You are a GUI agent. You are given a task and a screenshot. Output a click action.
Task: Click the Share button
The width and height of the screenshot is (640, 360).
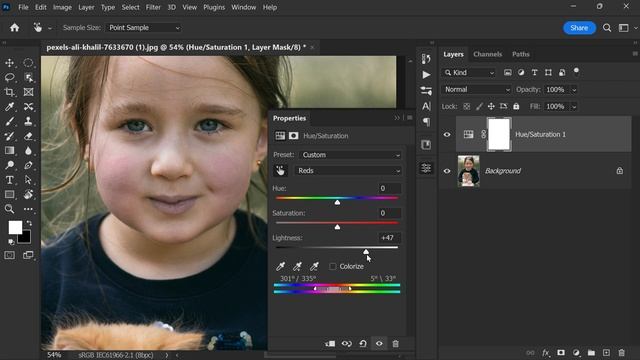(x=579, y=28)
